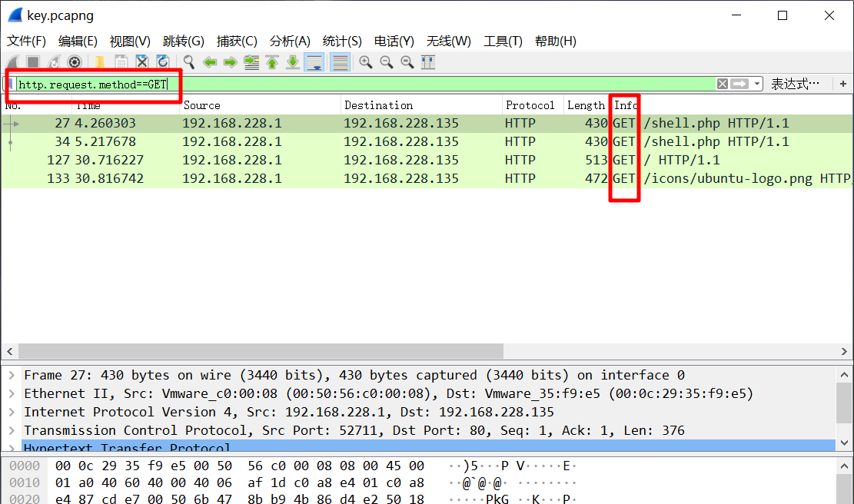
Task: Sort by the Length column header
Action: [x=586, y=105]
